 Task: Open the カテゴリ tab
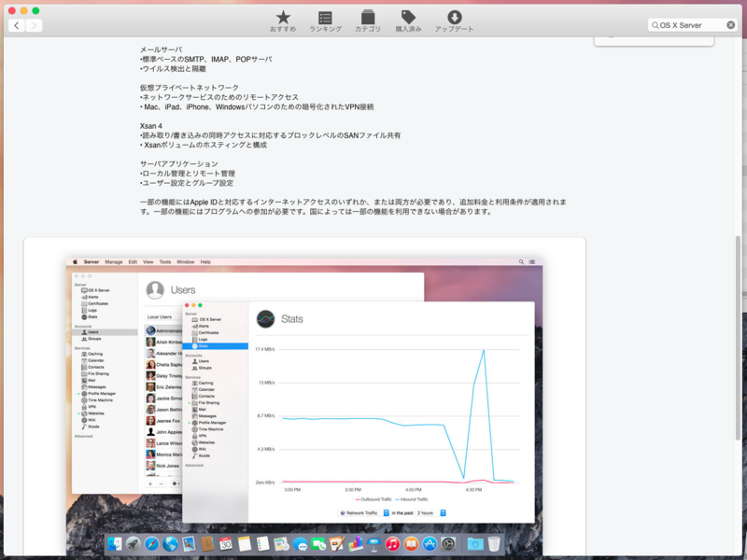point(368,21)
